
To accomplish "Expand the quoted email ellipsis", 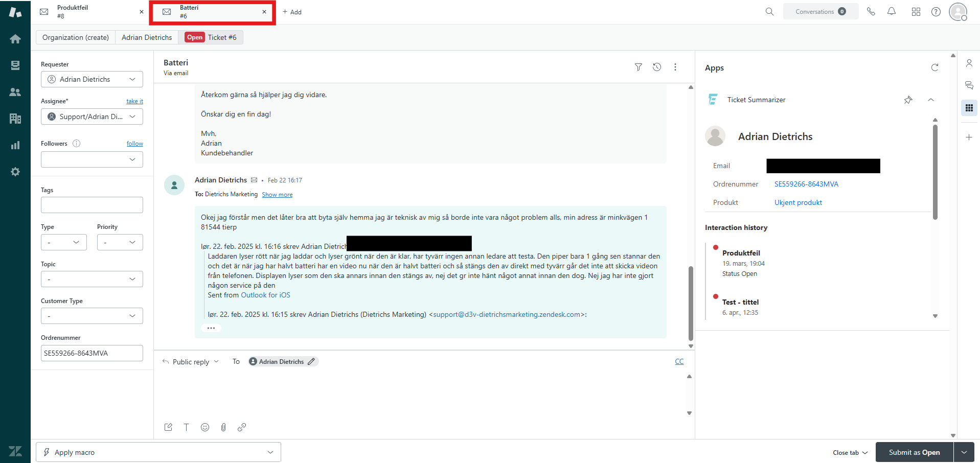I will click(x=211, y=328).
